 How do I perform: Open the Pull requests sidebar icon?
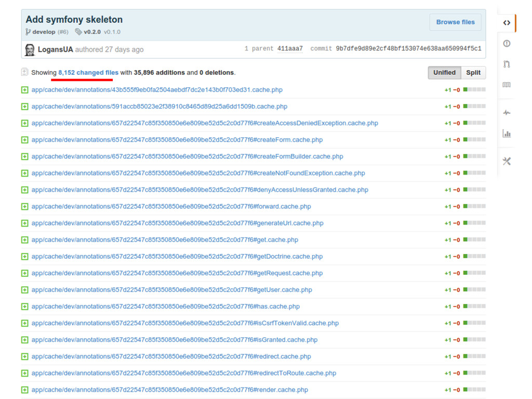[x=507, y=64]
